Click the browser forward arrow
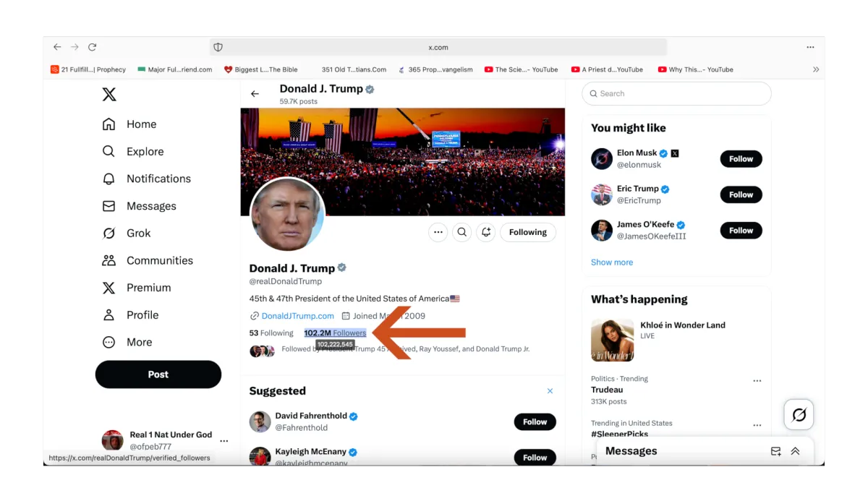This screenshot has height=488, width=868. (75, 47)
